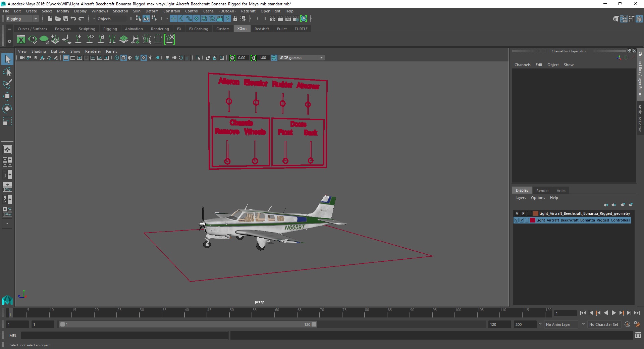This screenshot has width=644, height=349.
Task: Open the Rigging menu set dropdown
Action: (22, 19)
